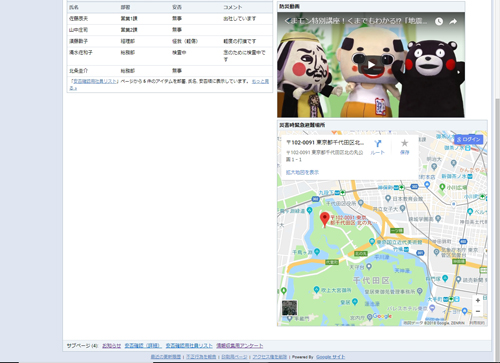Zoom in with the map plus button
500x363 pixels.
tap(478, 300)
